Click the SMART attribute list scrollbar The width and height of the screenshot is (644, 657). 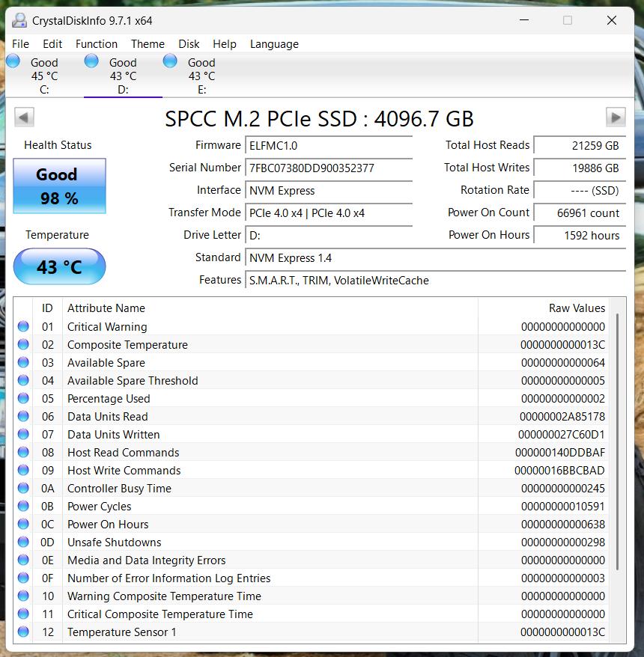[x=618, y=441]
